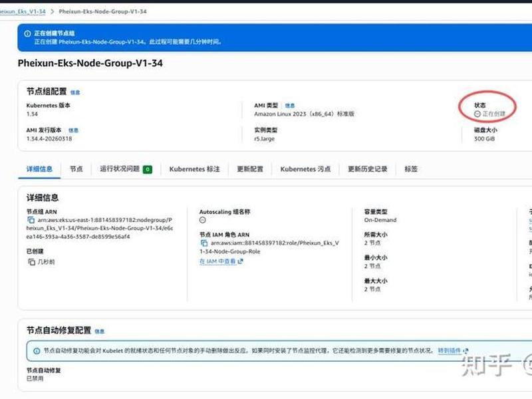The image size is (532, 399).
Task: Click the Pheixun-Eks-Node-Group-V1-34 breadcrumb item
Action: click(x=103, y=11)
